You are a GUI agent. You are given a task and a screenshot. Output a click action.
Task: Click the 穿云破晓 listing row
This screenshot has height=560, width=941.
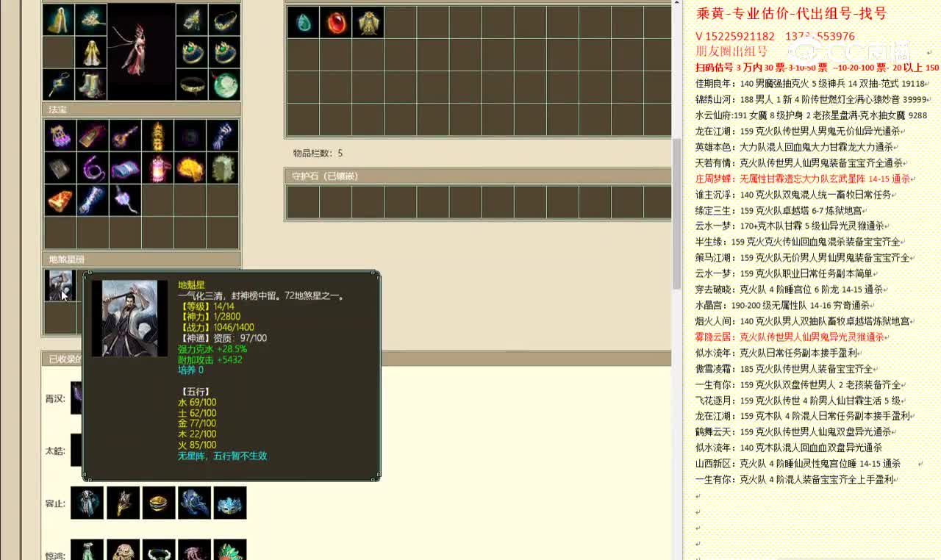point(792,290)
